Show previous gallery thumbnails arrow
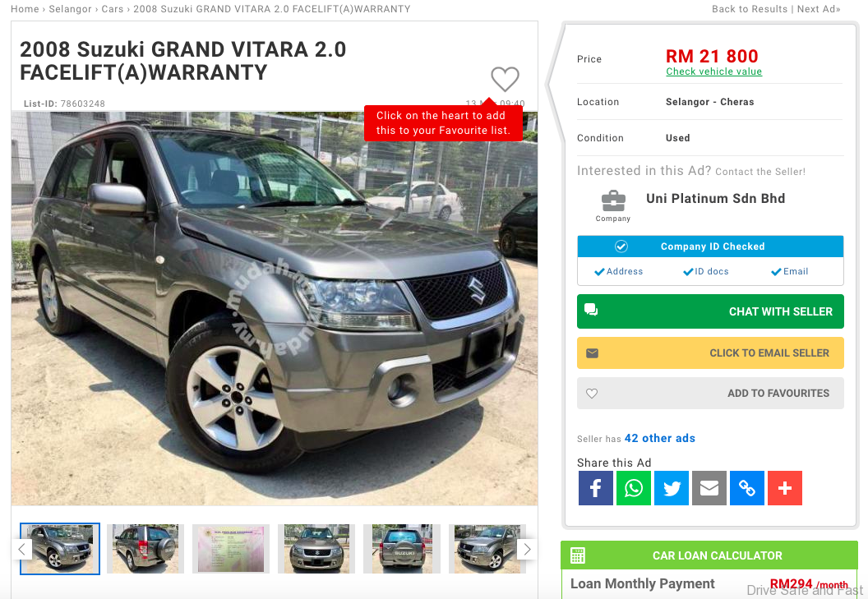 [x=21, y=549]
